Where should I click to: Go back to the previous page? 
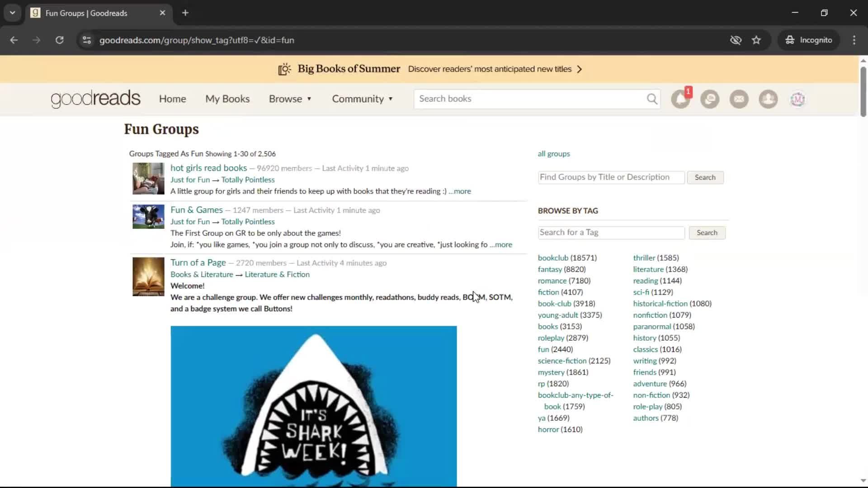tap(14, 40)
